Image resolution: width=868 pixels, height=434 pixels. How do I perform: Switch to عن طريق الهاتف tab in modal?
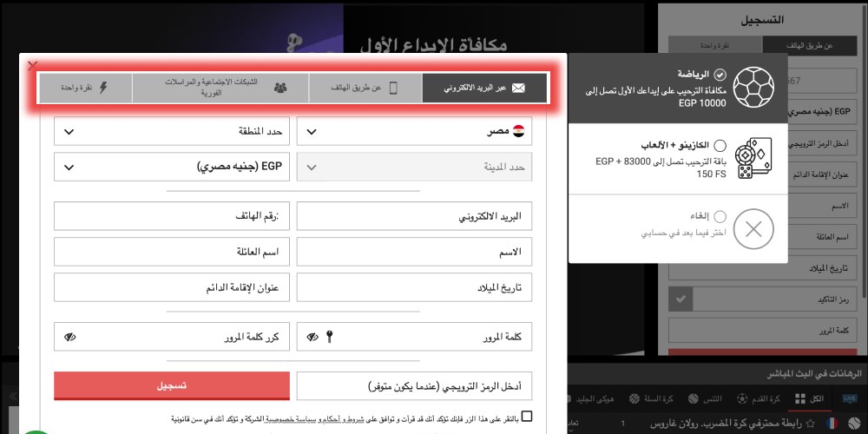[x=365, y=88]
